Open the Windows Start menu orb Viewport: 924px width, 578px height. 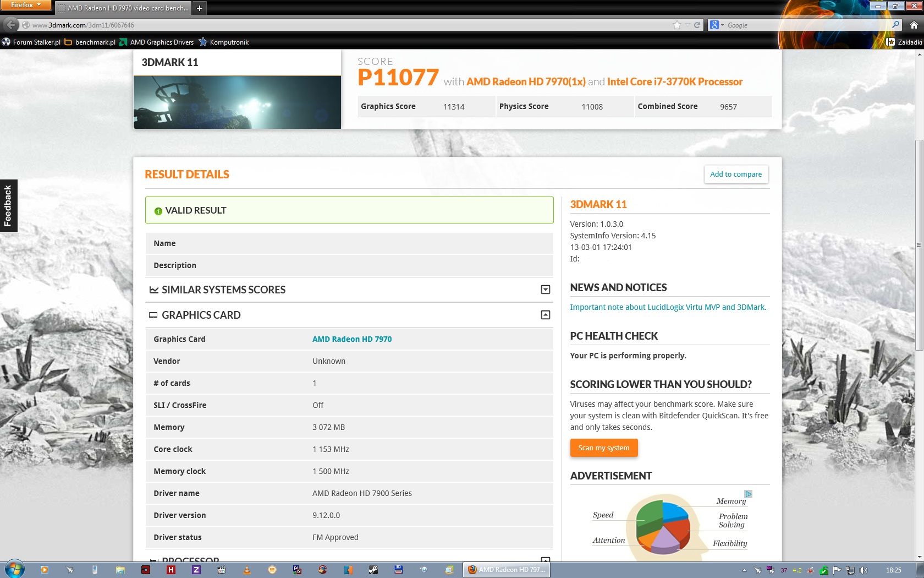pyautogui.click(x=15, y=570)
